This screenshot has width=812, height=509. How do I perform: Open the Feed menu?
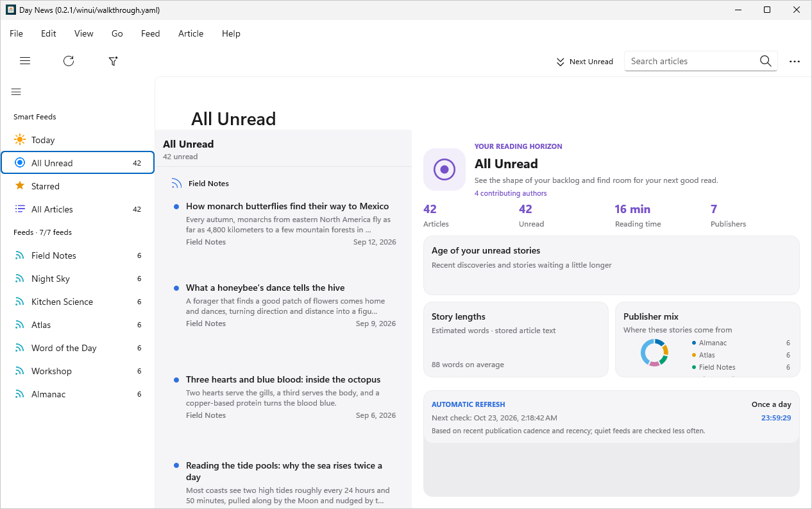click(x=151, y=33)
